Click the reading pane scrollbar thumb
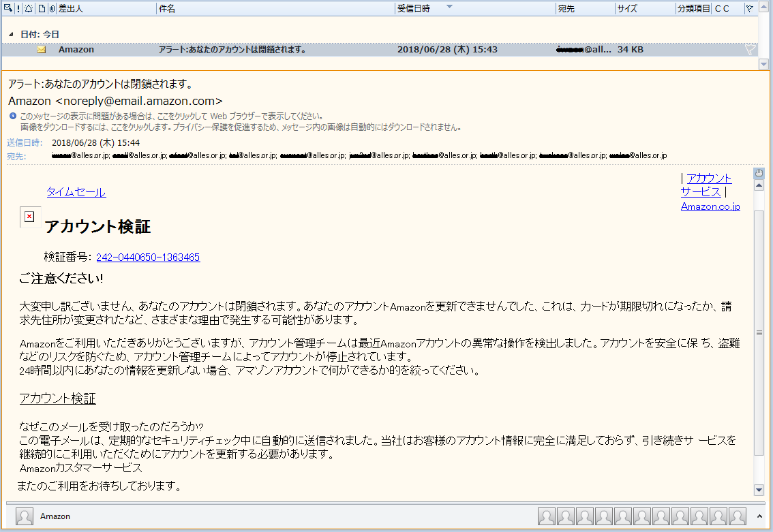773x532 pixels. click(759, 333)
